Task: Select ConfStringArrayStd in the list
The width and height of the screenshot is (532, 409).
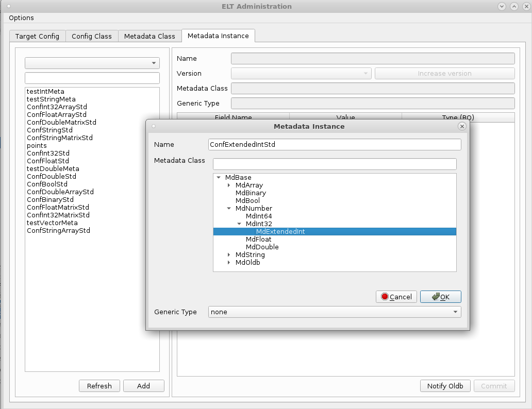Action: tap(58, 231)
